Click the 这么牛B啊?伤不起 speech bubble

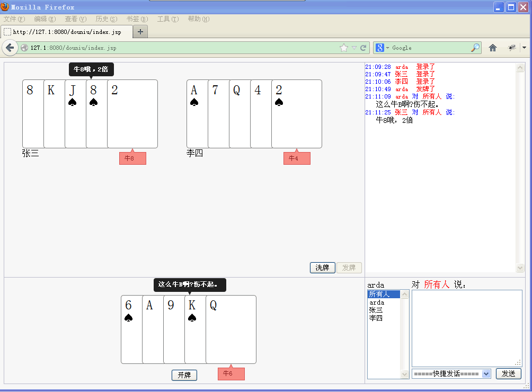pyautogui.click(x=190, y=284)
